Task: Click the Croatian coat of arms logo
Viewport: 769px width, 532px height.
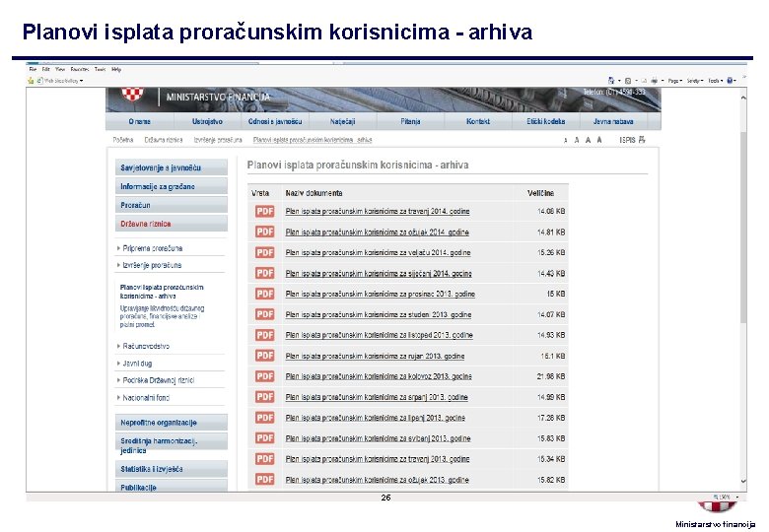Action: pyautogui.click(x=132, y=94)
